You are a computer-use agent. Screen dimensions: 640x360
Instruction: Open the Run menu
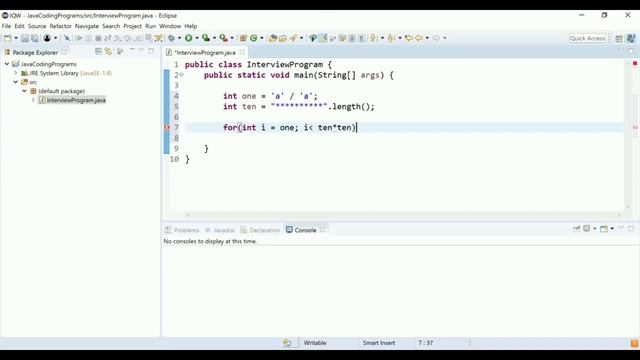[x=150, y=26]
